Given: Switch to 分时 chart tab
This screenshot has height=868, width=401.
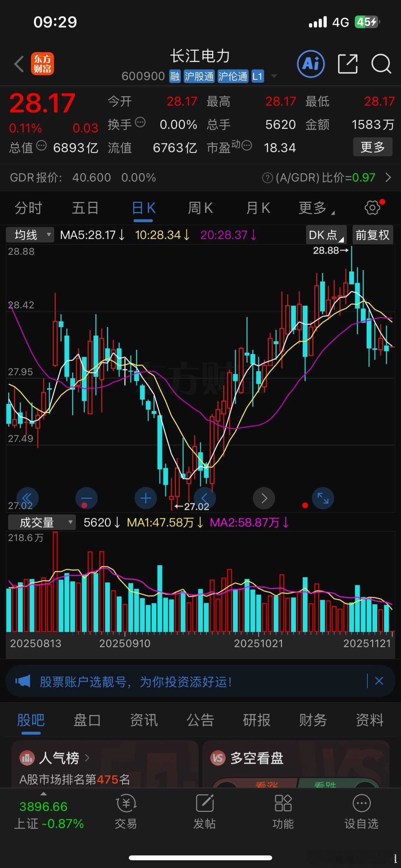Looking at the screenshot, I should [28, 208].
